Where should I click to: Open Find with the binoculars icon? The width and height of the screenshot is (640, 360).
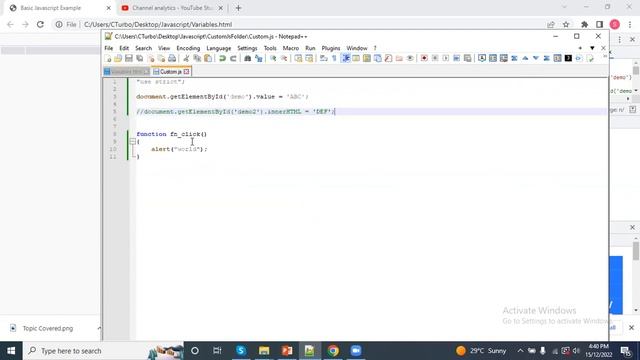pos(247,59)
